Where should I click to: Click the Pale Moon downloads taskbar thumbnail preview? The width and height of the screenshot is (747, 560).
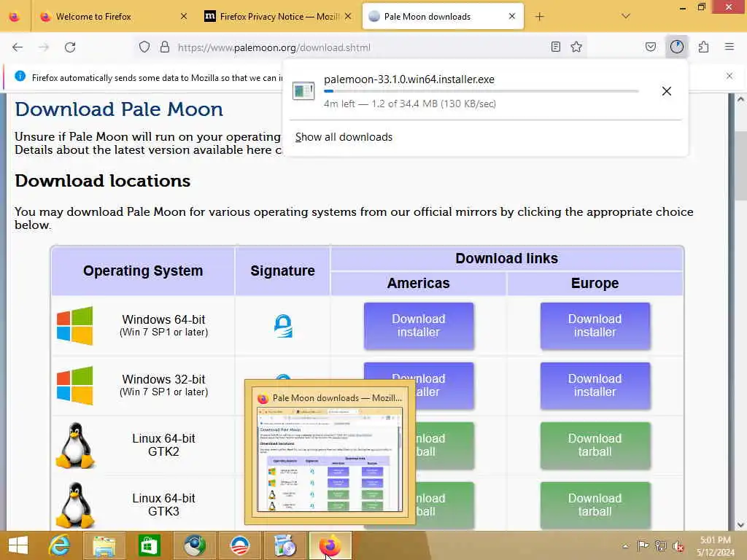pos(330,452)
